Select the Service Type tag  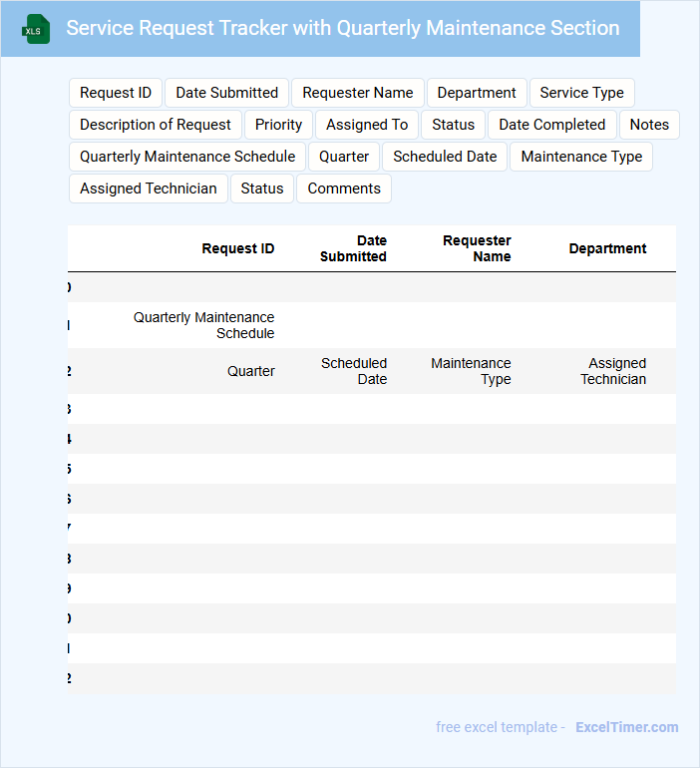(x=582, y=93)
